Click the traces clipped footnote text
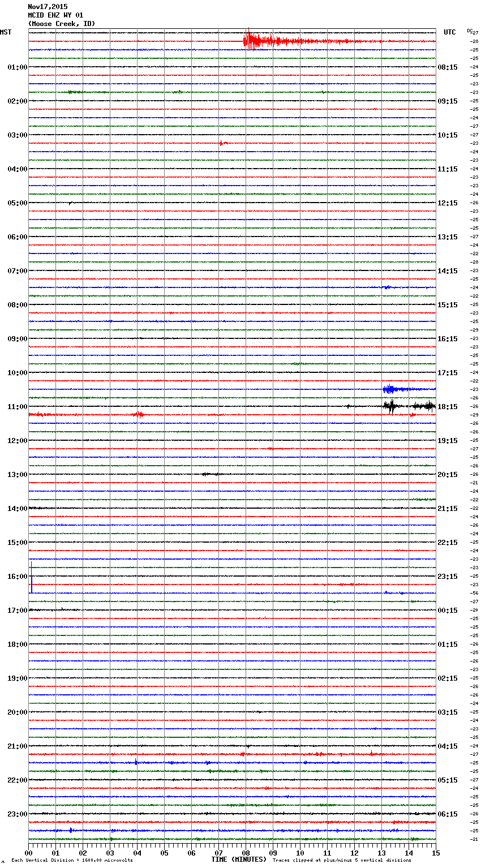Viewport: 481px width, 868px height. 342,860
